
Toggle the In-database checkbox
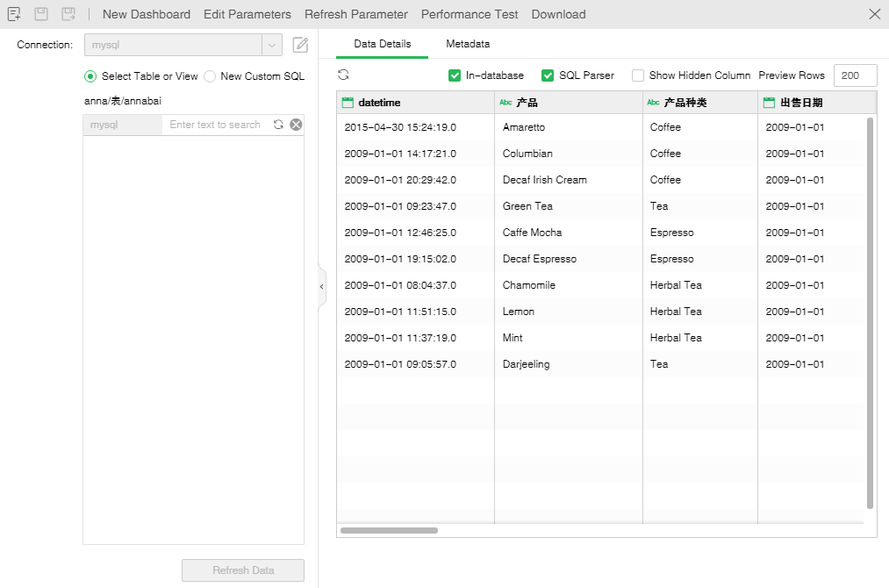(x=455, y=75)
